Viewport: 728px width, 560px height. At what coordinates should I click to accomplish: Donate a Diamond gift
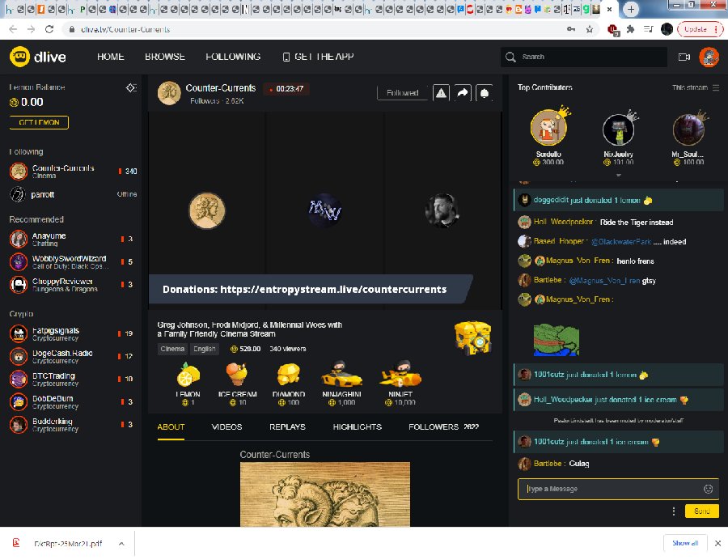click(288, 384)
